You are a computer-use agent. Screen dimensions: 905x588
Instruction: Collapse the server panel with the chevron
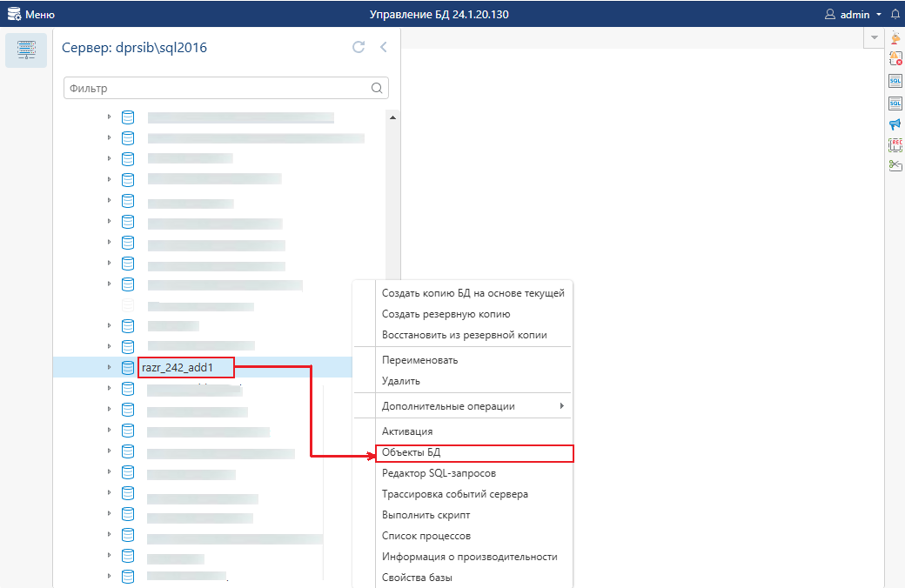tap(383, 47)
